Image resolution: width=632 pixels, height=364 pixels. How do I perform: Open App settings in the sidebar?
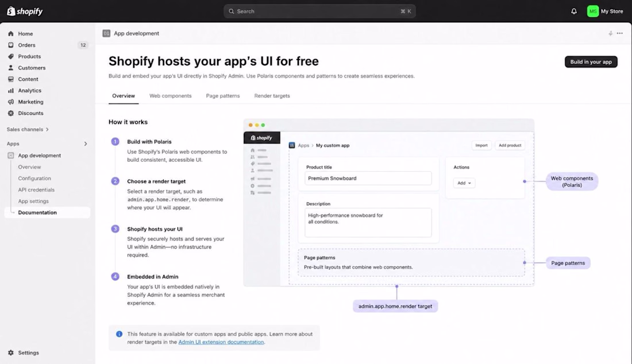(x=33, y=201)
